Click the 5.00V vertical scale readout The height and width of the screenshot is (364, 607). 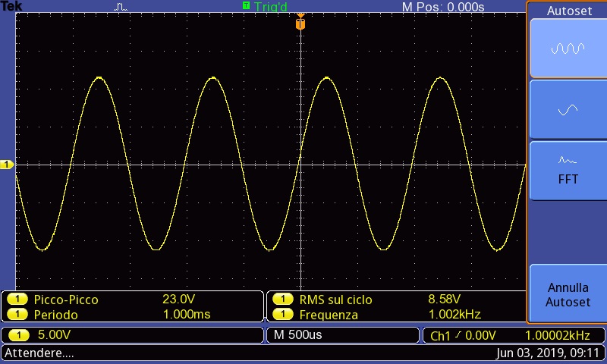pos(54,334)
